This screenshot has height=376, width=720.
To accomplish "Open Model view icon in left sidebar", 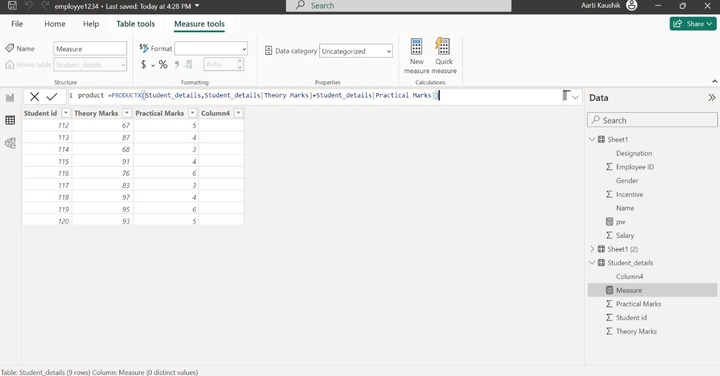I will [10, 143].
